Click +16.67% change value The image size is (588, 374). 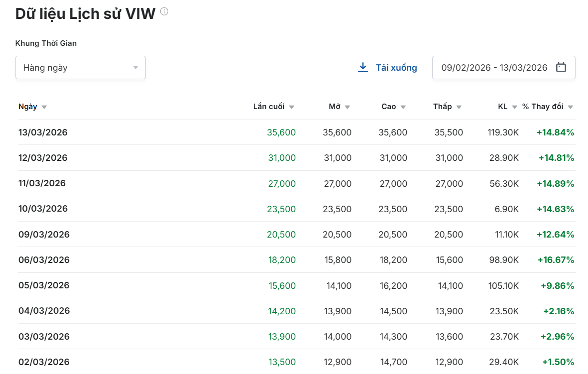click(x=556, y=260)
